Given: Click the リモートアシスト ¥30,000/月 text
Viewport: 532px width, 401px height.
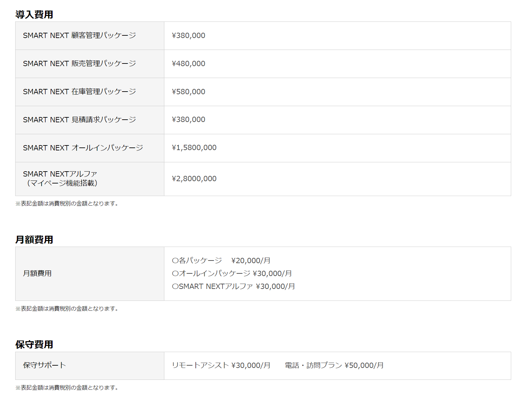Looking at the screenshot, I should (x=221, y=365).
